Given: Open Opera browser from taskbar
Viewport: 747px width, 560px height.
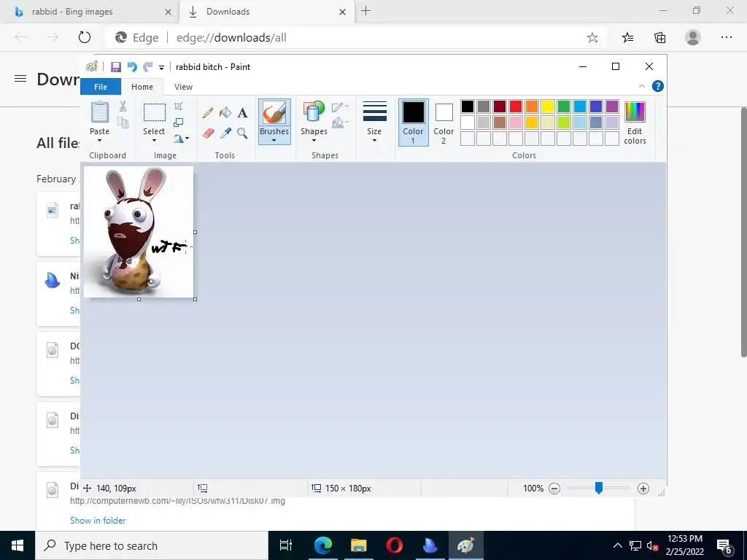Looking at the screenshot, I should 395,545.
